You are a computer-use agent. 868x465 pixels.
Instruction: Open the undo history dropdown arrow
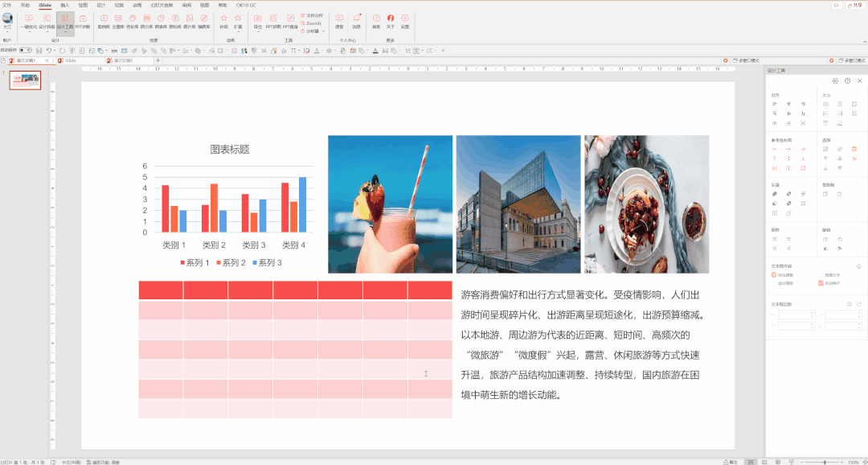coord(55,51)
